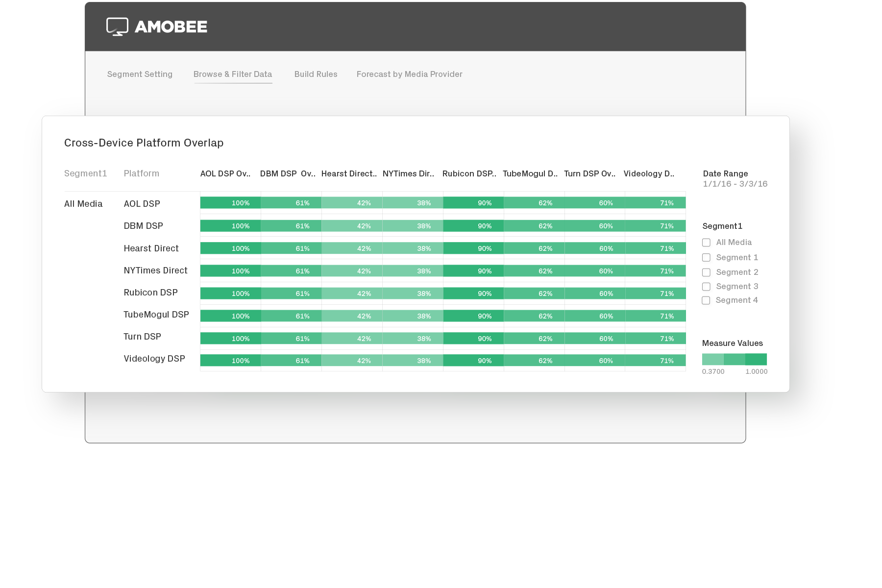The height and width of the screenshot is (588, 882).
Task: Select Forecast by Media Provider tab
Action: (x=410, y=74)
